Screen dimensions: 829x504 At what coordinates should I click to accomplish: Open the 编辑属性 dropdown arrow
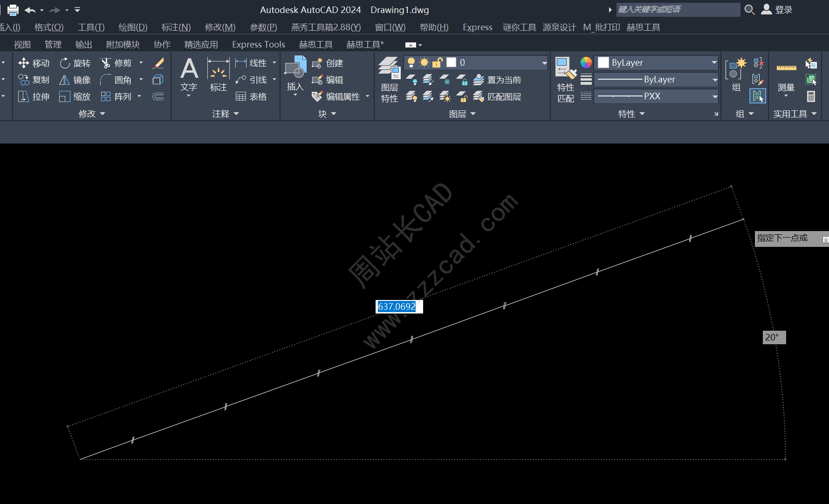(368, 96)
